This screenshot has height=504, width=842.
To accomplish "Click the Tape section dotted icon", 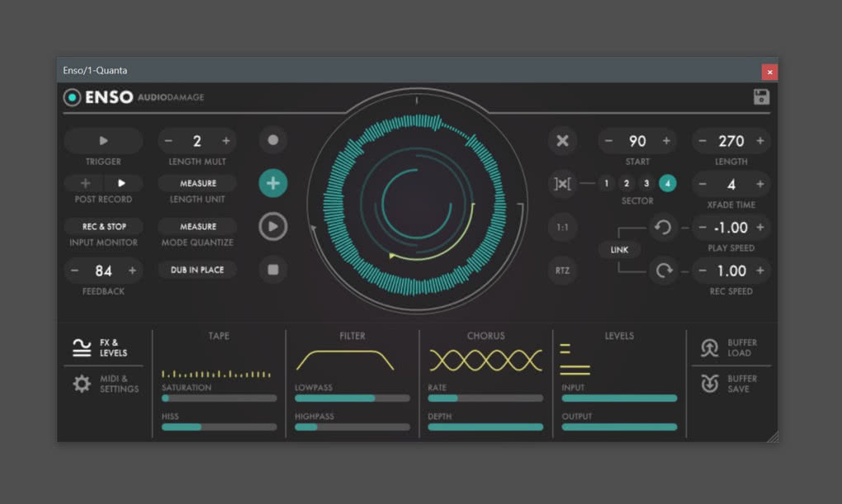I will [216, 374].
